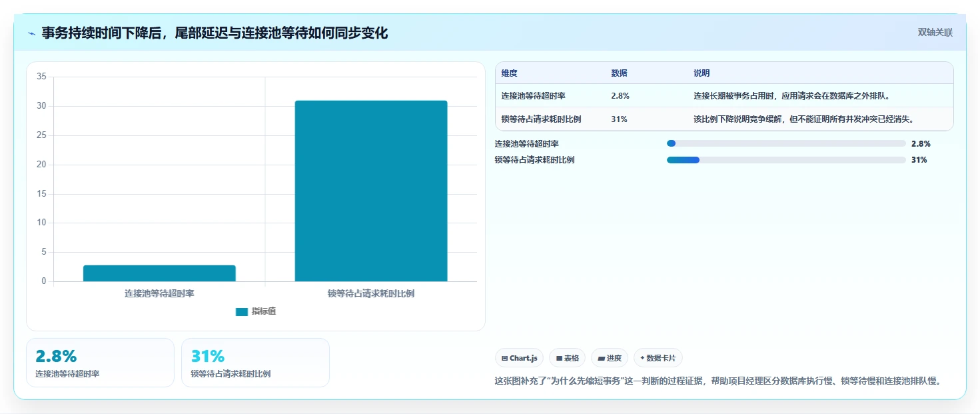Click x-axis label 锁等待占请求耗时比例

click(371, 293)
